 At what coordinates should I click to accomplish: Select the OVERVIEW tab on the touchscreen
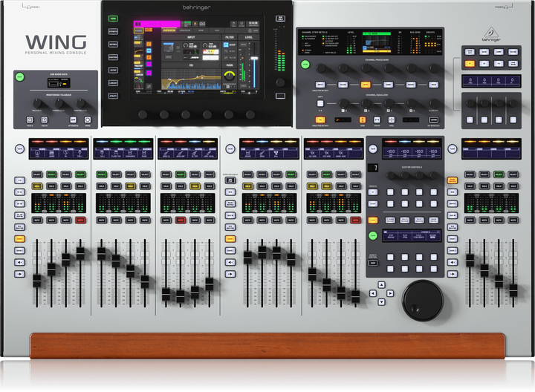point(169,31)
